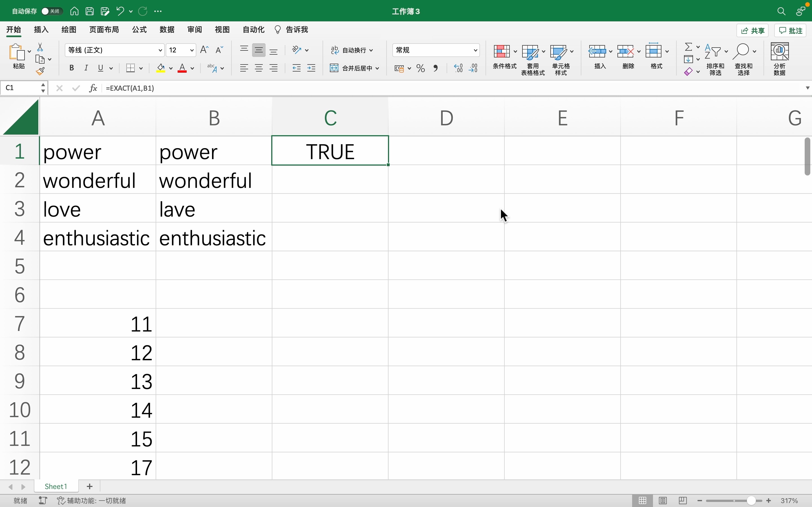Click the Increase Font Size icon

pyautogui.click(x=204, y=50)
